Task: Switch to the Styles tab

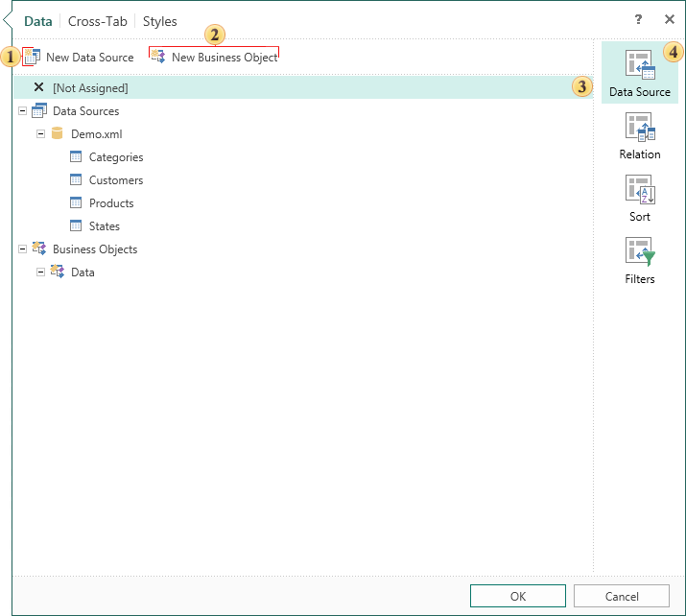Action: 160,21
